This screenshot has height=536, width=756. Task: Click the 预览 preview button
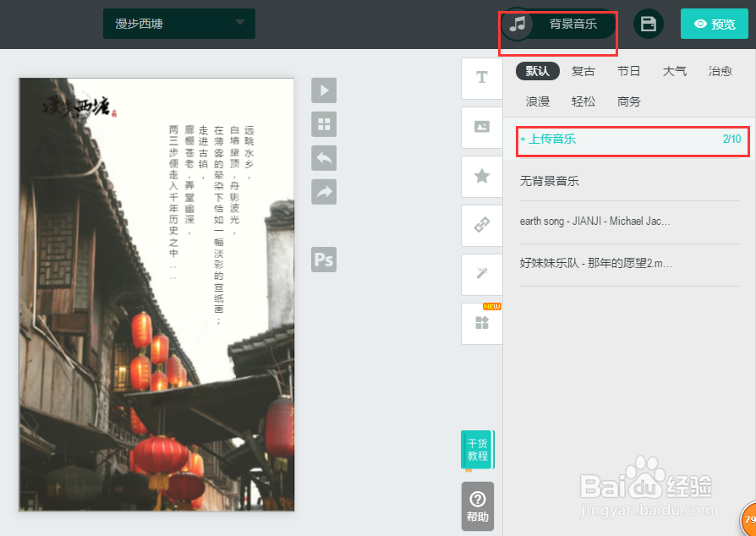tap(715, 24)
